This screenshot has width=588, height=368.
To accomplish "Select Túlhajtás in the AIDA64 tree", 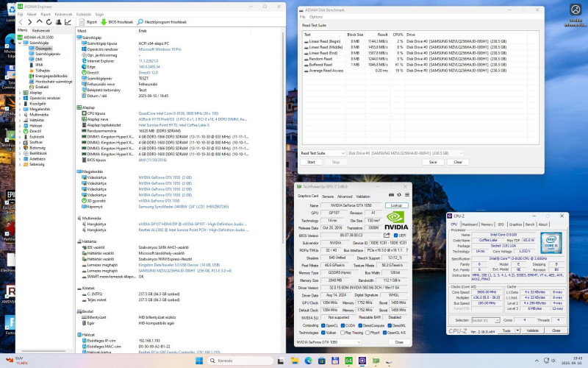I will pos(43,70).
